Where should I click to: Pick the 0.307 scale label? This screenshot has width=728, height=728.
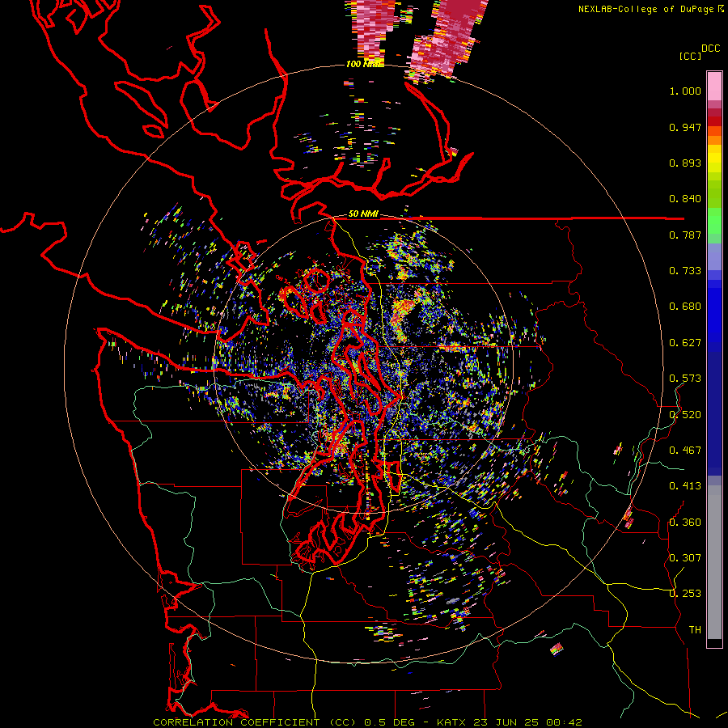tap(685, 558)
